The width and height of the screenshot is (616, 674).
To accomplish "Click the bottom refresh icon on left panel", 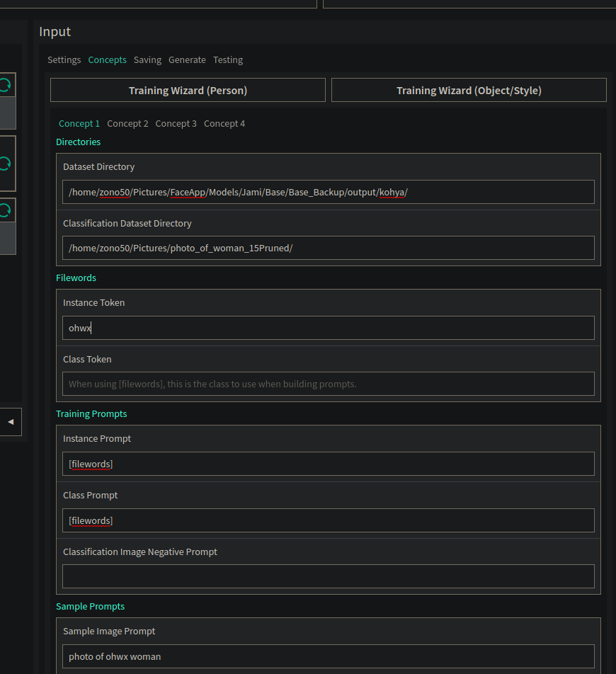I will coord(5,210).
